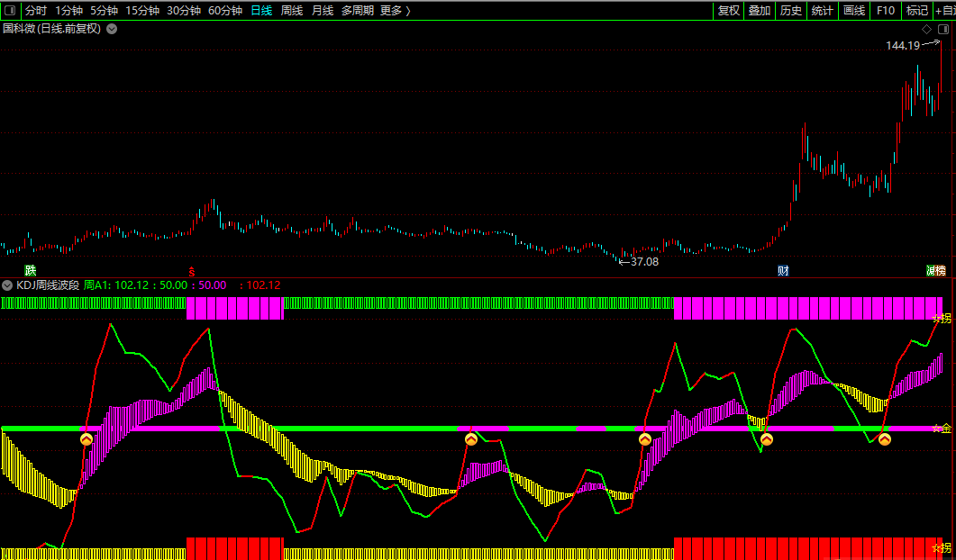Click the blue 财 financial report marker

(x=784, y=271)
